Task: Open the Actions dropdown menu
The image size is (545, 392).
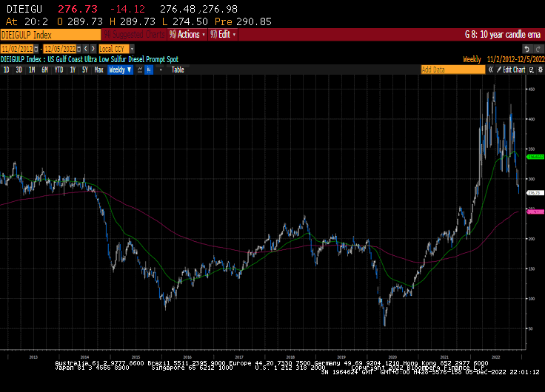Action: [x=187, y=34]
